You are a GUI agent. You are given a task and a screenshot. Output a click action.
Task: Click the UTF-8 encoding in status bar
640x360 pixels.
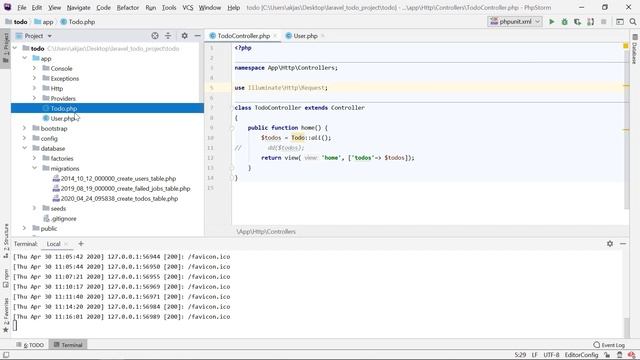[x=551, y=355]
